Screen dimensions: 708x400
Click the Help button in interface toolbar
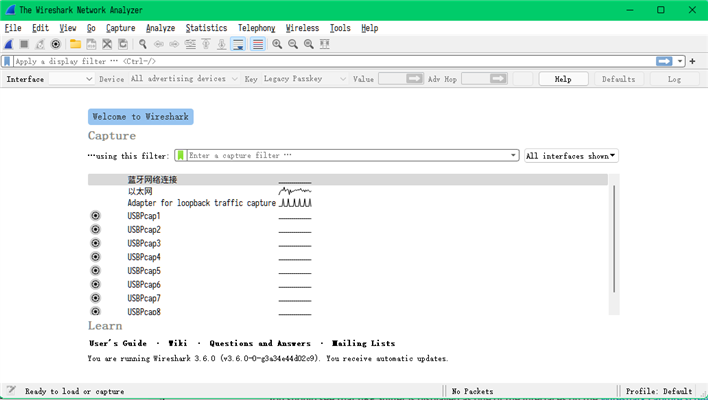point(564,79)
